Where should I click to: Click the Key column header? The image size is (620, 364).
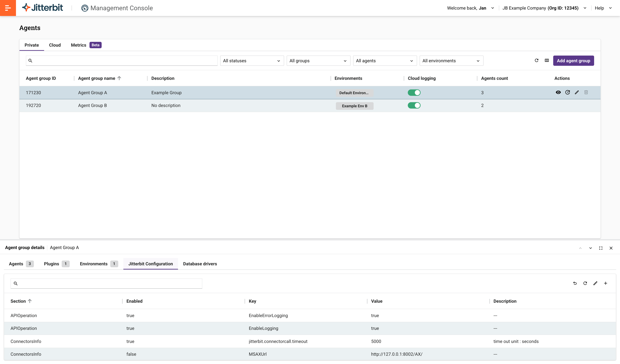tap(252, 301)
